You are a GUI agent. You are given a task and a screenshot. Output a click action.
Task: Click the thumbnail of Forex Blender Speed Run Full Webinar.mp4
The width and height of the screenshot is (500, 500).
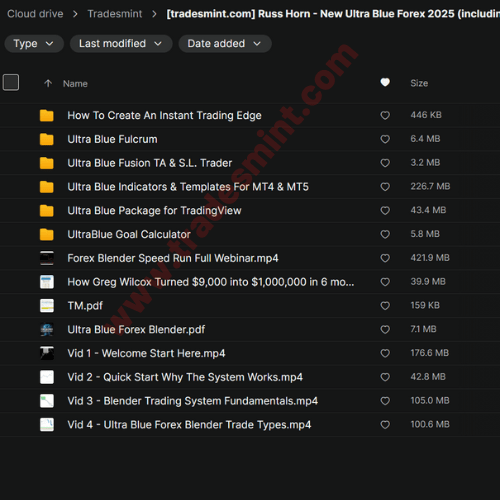click(x=47, y=258)
